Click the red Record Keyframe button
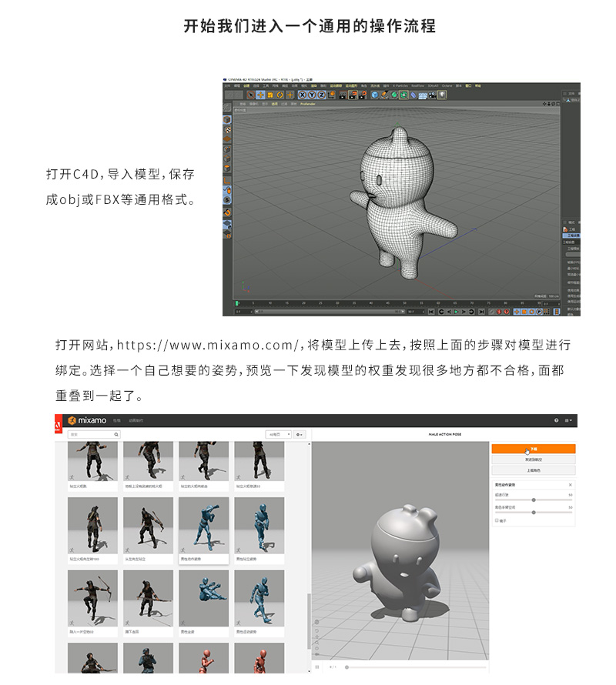This screenshot has height=685, width=616. pos(499,312)
